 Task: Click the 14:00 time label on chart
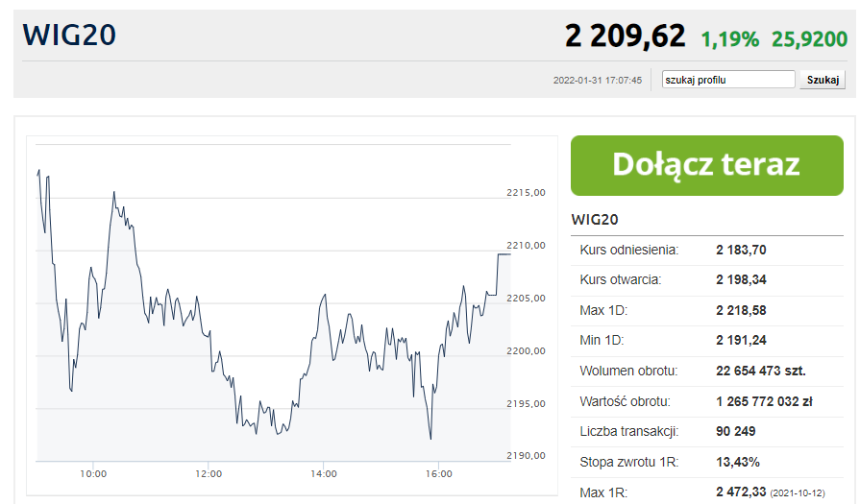[x=324, y=473]
